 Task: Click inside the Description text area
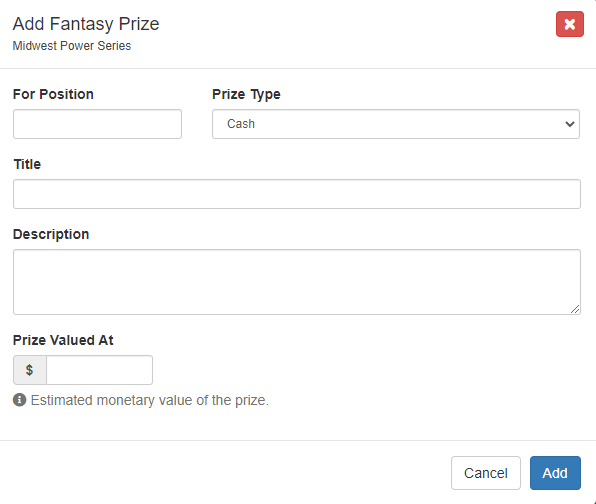pyautogui.click(x=297, y=282)
